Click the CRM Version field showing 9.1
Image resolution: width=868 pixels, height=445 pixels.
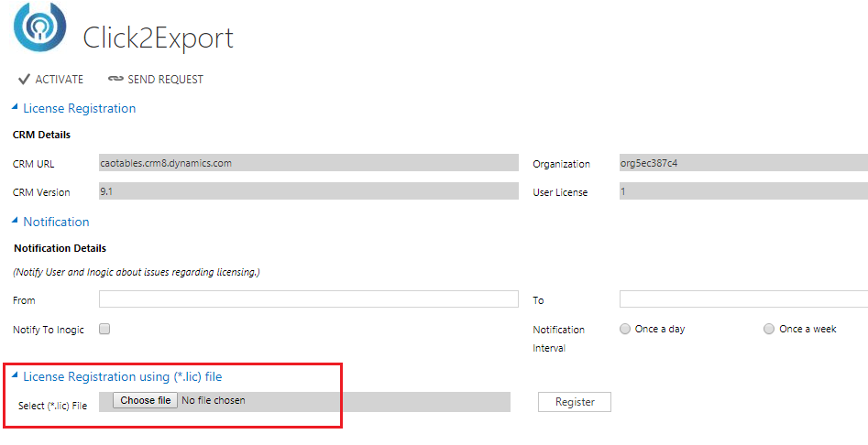click(x=309, y=190)
